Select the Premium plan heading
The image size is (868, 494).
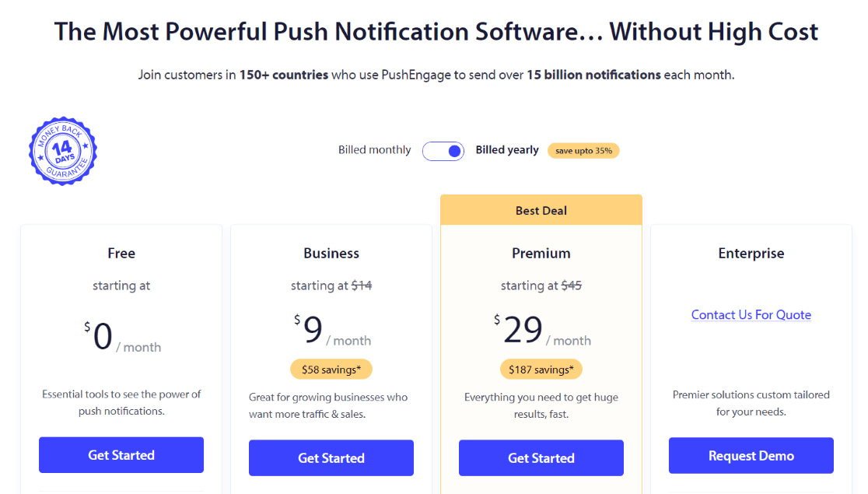541,253
